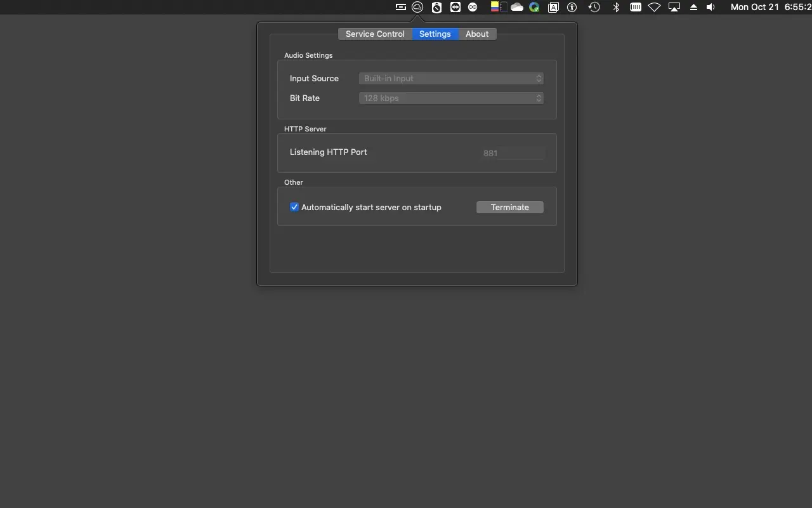This screenshot has width=812, height=508.
Task: Click the Bluetooth status icon
Action: point(615,7)
